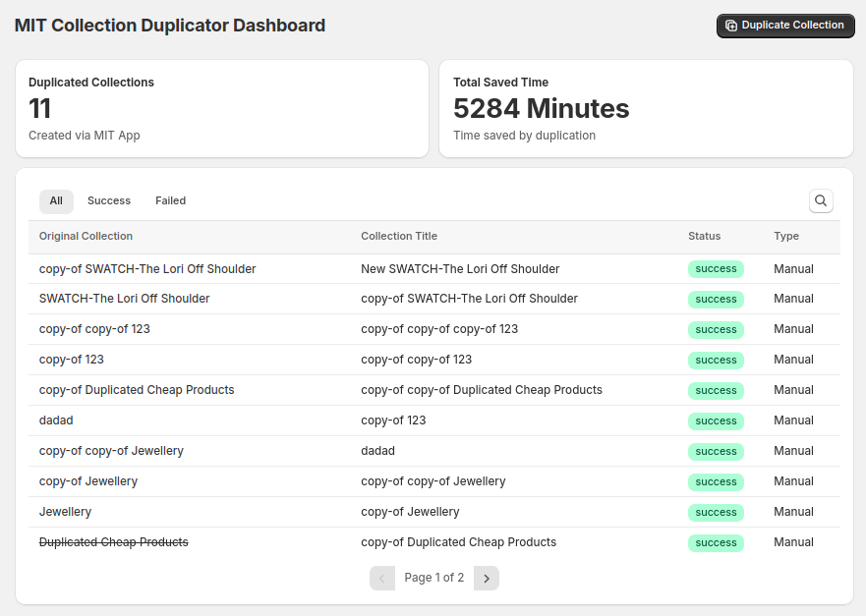Click the success badge in the dadad title row
The width and height of the screenshot is (866, 616).
coord(716,452)
